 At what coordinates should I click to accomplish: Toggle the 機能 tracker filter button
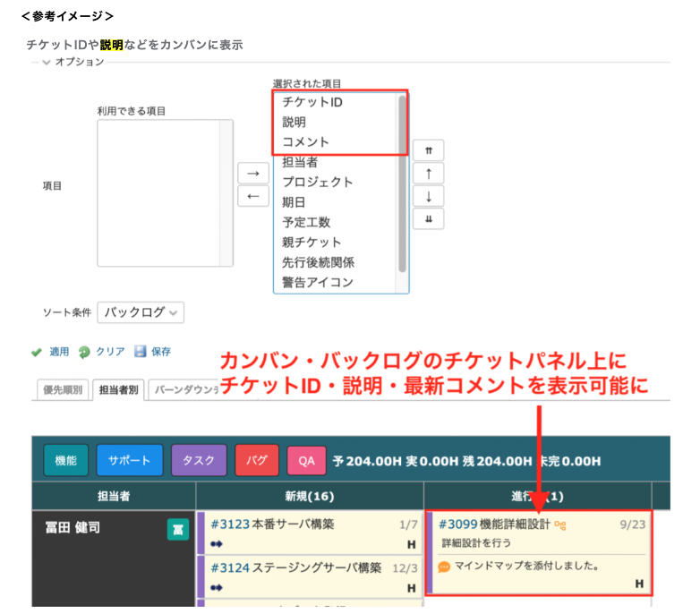66,461
